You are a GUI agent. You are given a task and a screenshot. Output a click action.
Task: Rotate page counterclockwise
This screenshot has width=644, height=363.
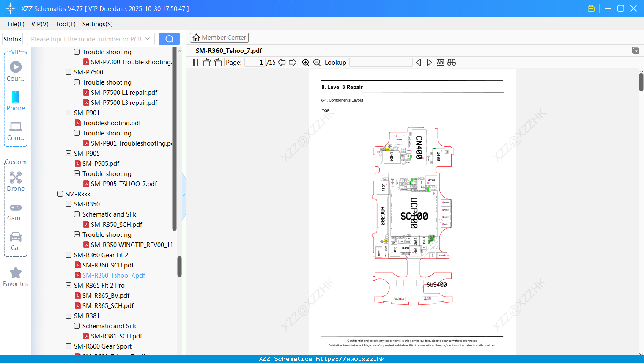coord(206,62)
